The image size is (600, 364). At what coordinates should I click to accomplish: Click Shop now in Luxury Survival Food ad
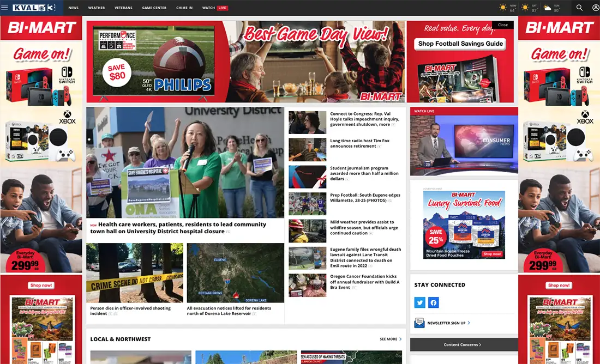492,254
